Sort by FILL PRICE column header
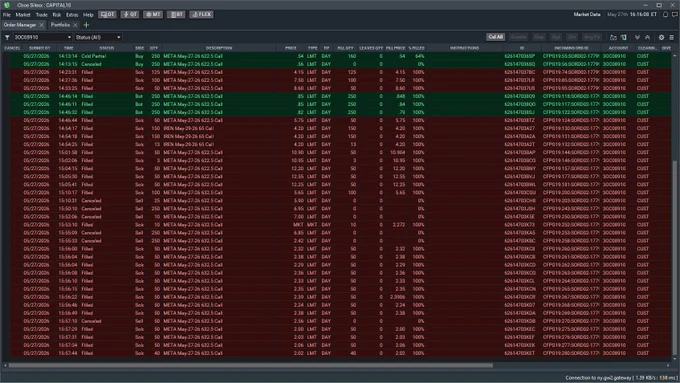 [x=396, y=48]
